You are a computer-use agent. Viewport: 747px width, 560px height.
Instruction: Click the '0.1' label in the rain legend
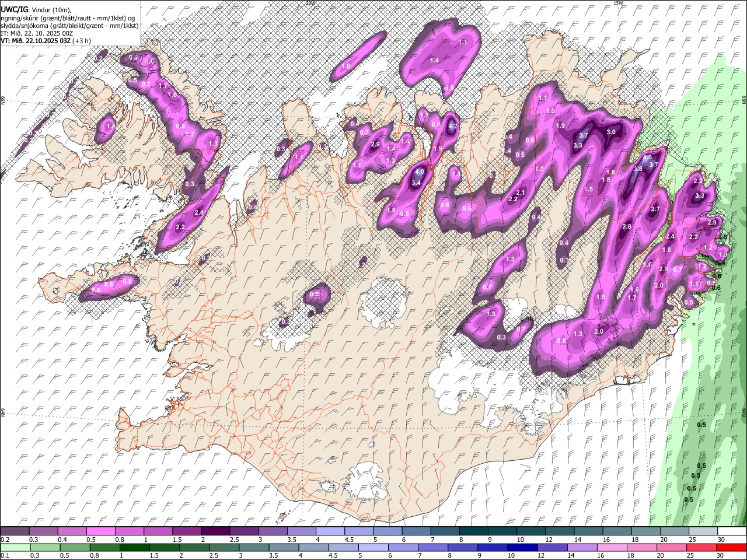click(x=5, y=555)
